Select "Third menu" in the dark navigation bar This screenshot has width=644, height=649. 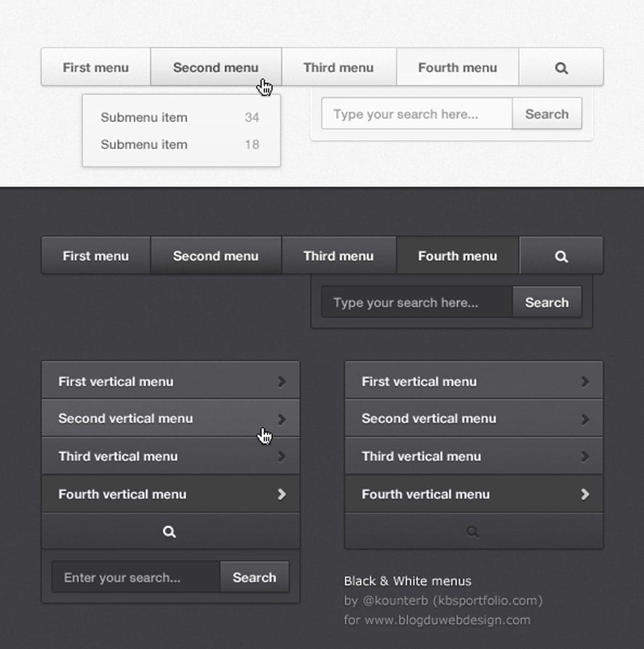point(338,256)
